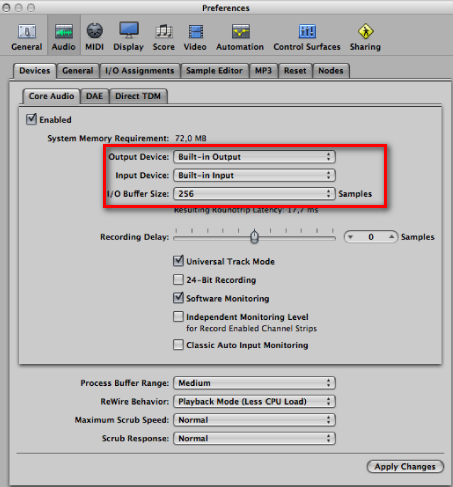The height and width of the screenshot is (487, 453).
Task: Switch to the I/O Assignments tab
Action: pos(140,71)
